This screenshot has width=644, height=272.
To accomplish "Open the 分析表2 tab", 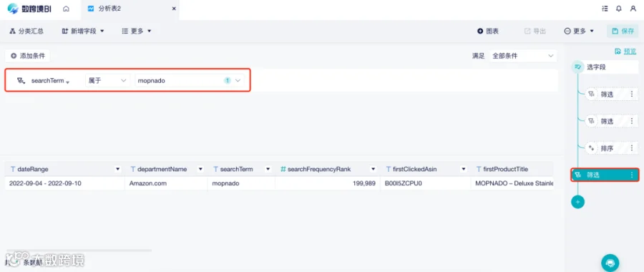I will pyautogui.click(x=109, y=9).
